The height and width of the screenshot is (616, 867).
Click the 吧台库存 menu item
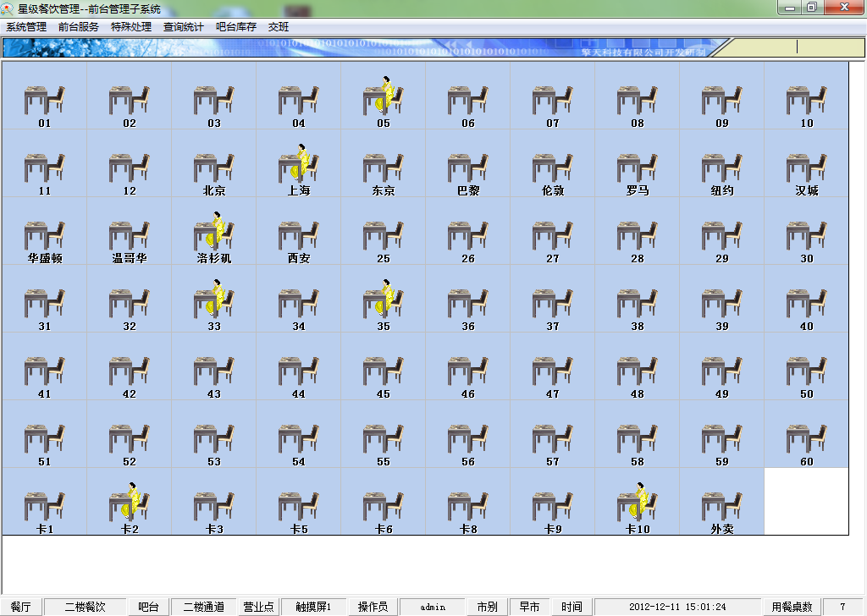(x=236, y=27)
